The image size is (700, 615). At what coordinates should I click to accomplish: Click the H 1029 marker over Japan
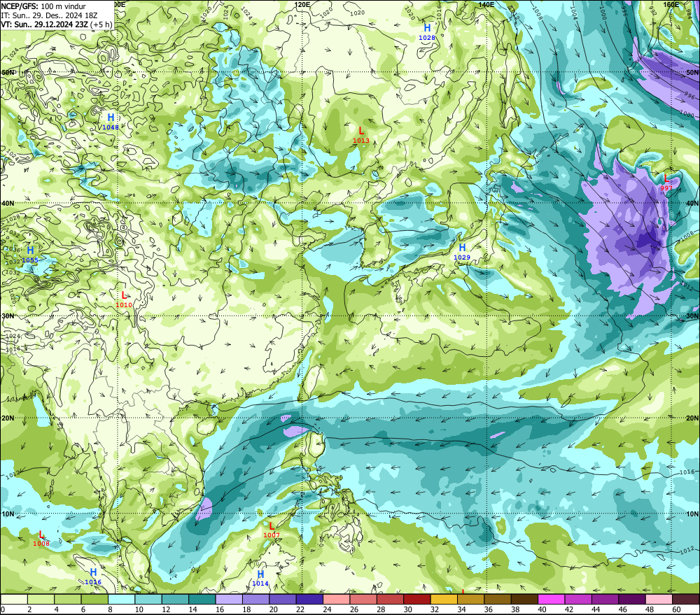click(462, 252)
